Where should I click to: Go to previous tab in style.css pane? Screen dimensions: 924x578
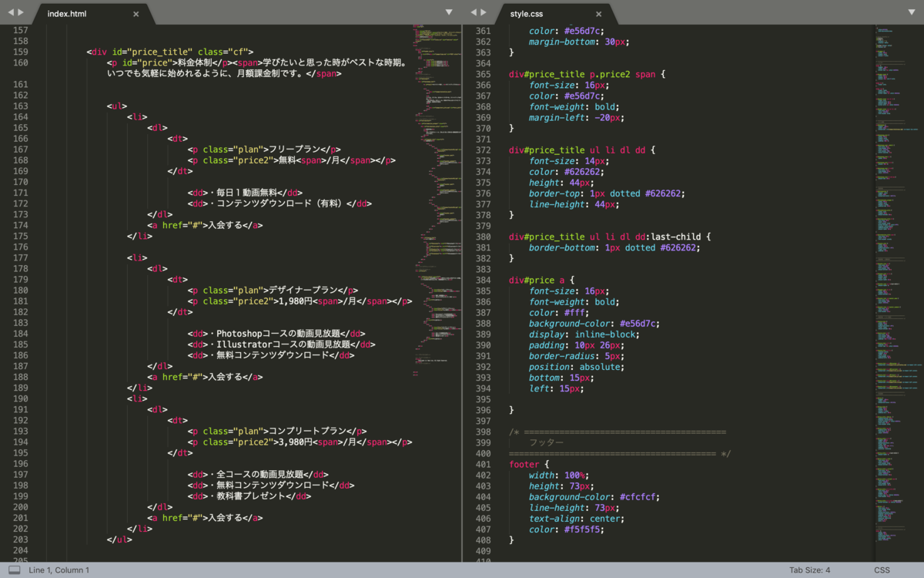[x=473, y=12]
